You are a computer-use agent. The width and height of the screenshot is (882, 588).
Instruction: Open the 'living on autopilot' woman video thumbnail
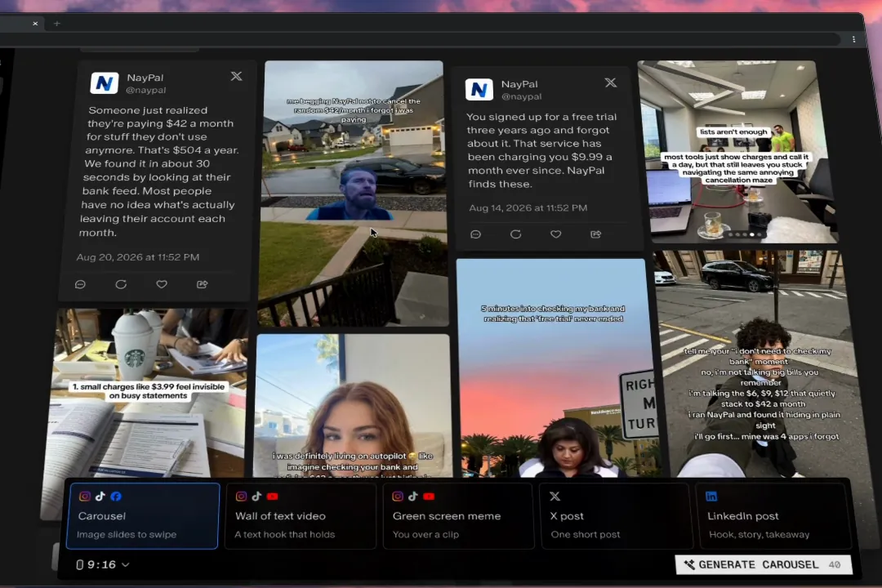coord(352,406)
